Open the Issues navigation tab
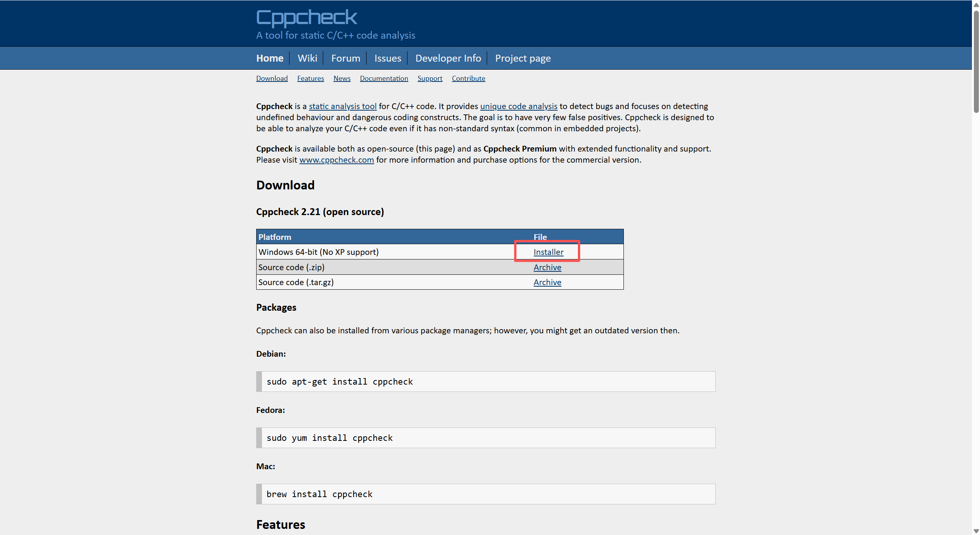The height and width of the screenshot is (535, 980). tap(388, 58)
